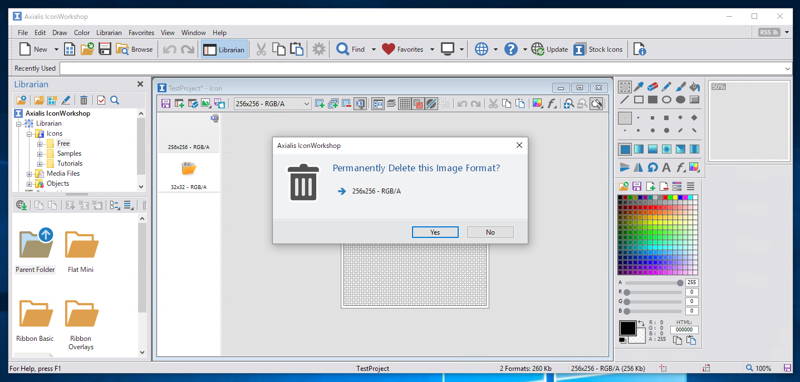The image size is (800, 382).
Task: Click the main toolbar Open folder icon
Action: pyautogui.click(x=87, y=49)
